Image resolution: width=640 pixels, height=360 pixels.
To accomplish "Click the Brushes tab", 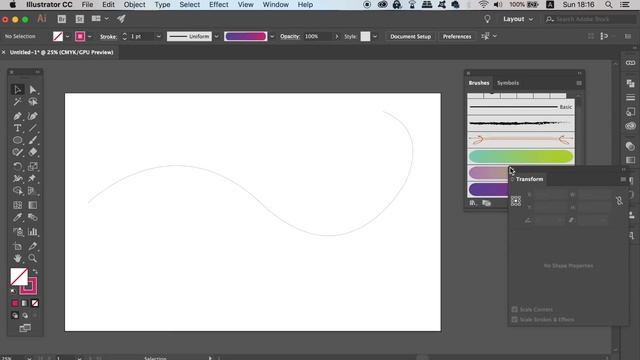I will 479,83.
